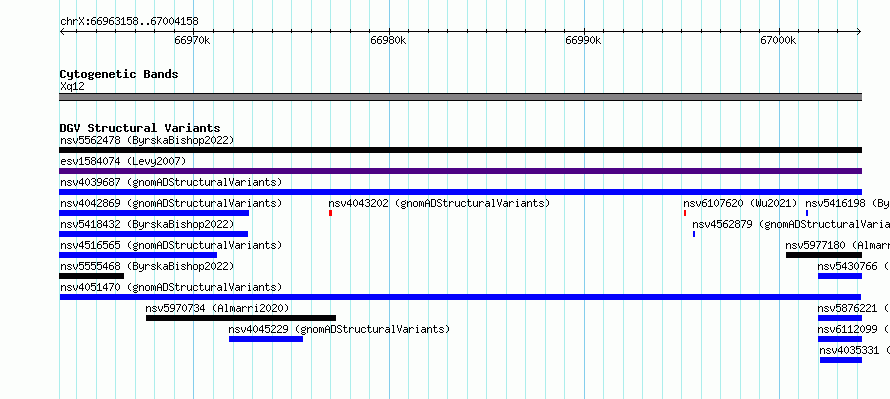Click the nsv5418432 blue variant bar
The width and height of the screenshot is (890, 399).
point(153,234)
